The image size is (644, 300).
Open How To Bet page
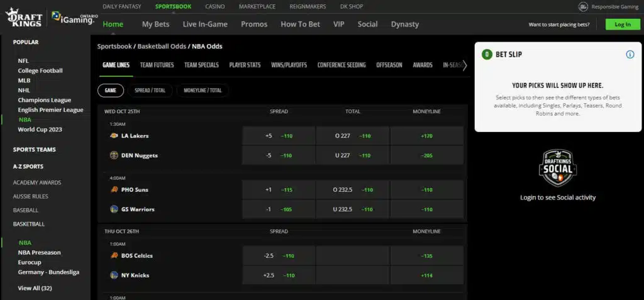coord(300,25)
